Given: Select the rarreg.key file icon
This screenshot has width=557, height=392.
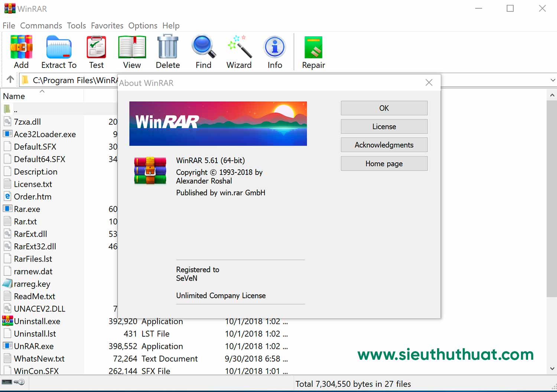Looking at the screenshot, I should (7, 284).
